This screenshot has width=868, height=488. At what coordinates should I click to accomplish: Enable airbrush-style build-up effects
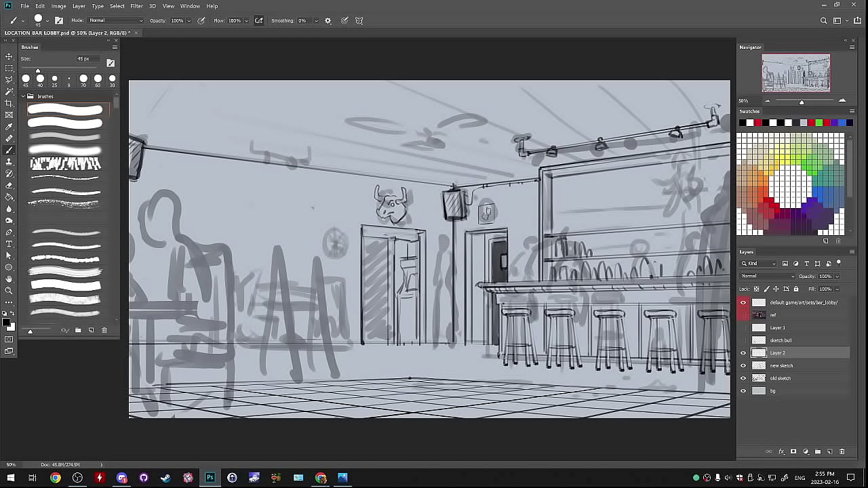(258, 20)
